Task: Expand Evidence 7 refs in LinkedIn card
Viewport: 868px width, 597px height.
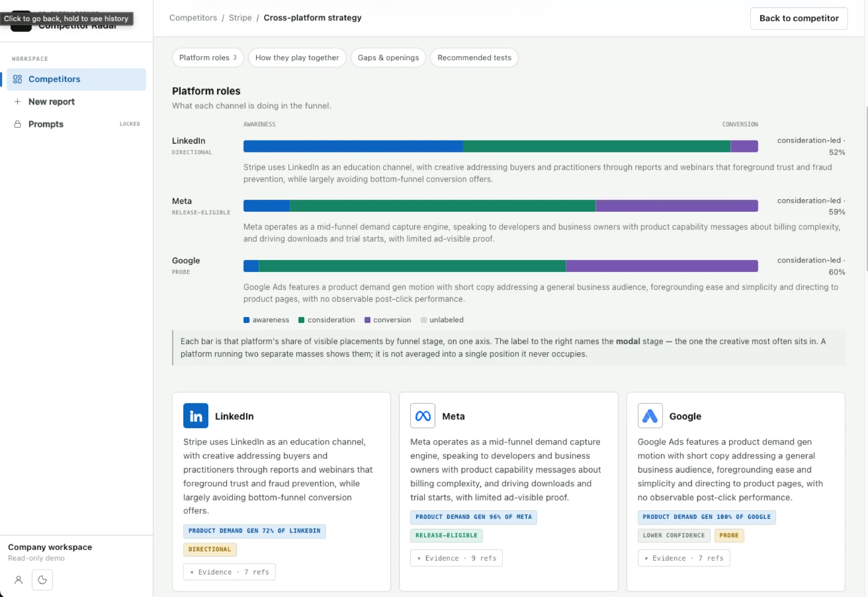Action: click(229, 572)
